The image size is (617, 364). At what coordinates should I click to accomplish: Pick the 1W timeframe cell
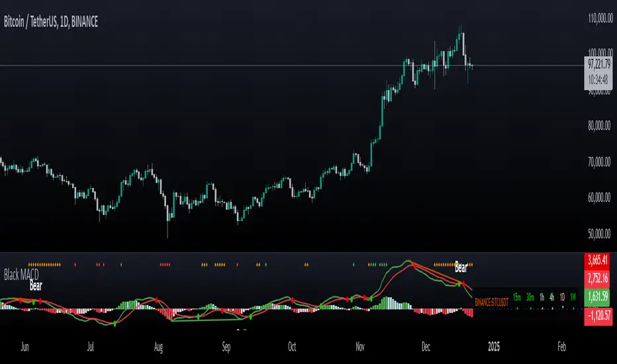click(x=573, y=298)
